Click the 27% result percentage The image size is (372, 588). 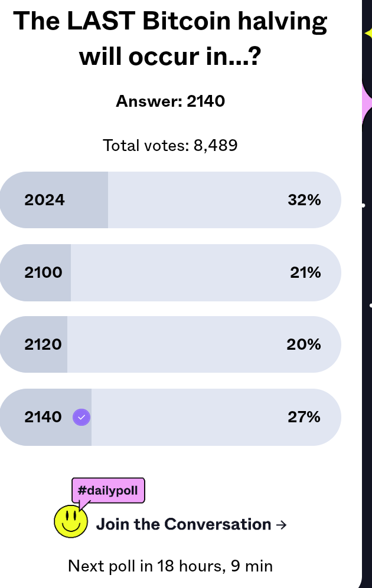(x=304, y=417)
